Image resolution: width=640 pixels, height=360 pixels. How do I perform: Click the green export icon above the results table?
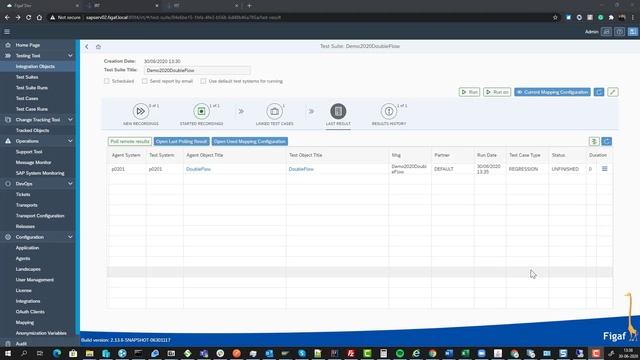594,141
